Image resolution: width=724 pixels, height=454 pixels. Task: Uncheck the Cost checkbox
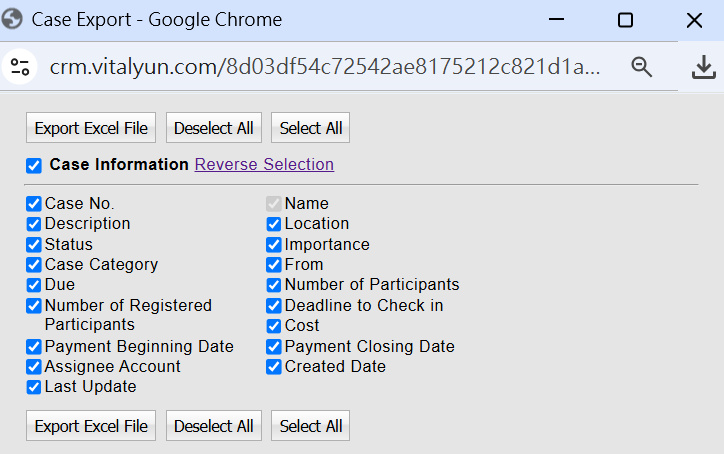coord(274,326)
